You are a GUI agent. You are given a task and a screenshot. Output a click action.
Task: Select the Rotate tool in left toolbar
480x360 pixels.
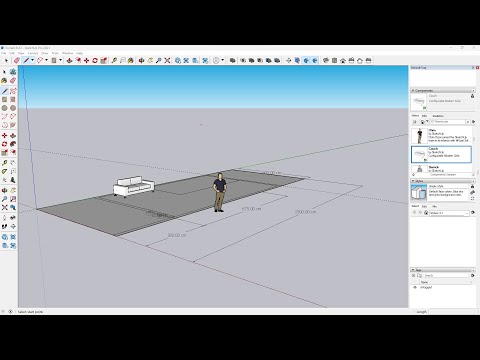pos(4,144)
